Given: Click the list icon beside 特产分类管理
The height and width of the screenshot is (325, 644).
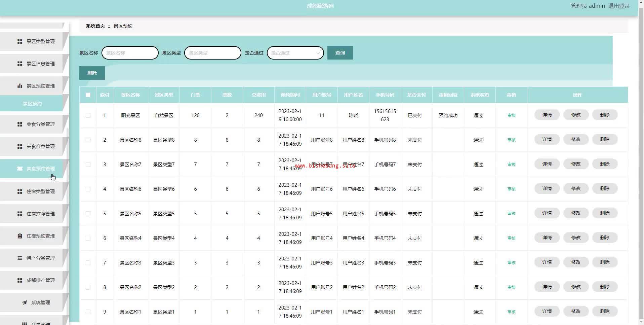Looking at the screenshot, I should click(20, 258).
